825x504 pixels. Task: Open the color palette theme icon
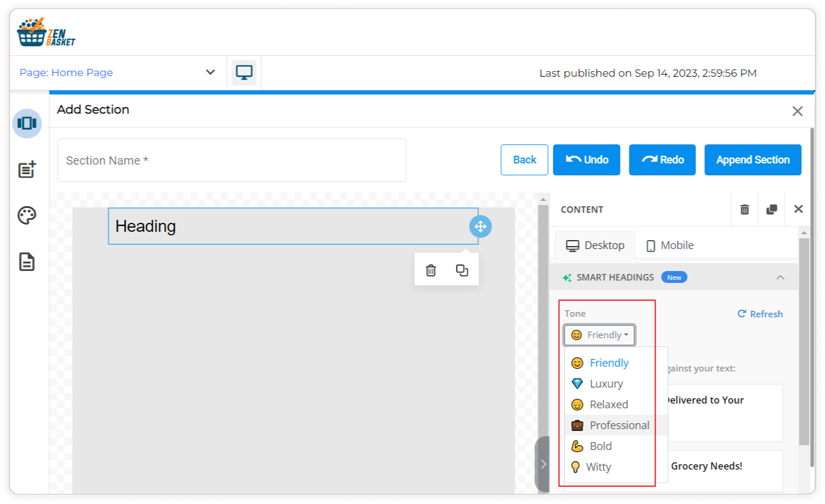click(x=27, y=215)
